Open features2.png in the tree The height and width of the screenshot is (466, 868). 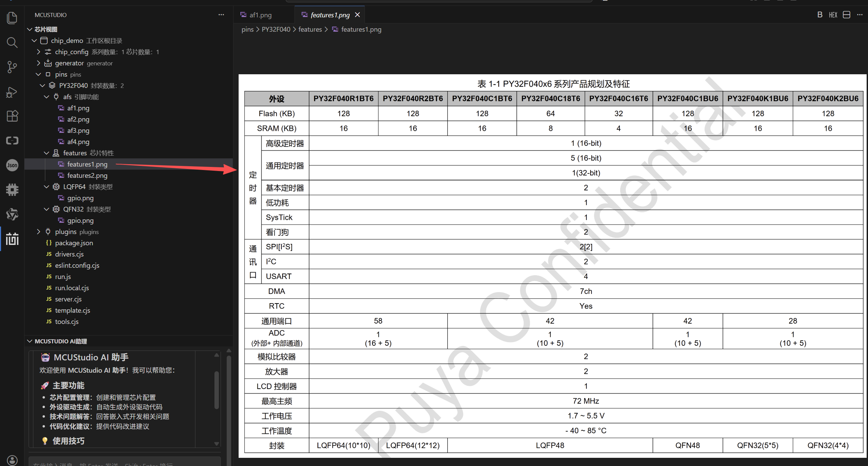pos(87,175)
